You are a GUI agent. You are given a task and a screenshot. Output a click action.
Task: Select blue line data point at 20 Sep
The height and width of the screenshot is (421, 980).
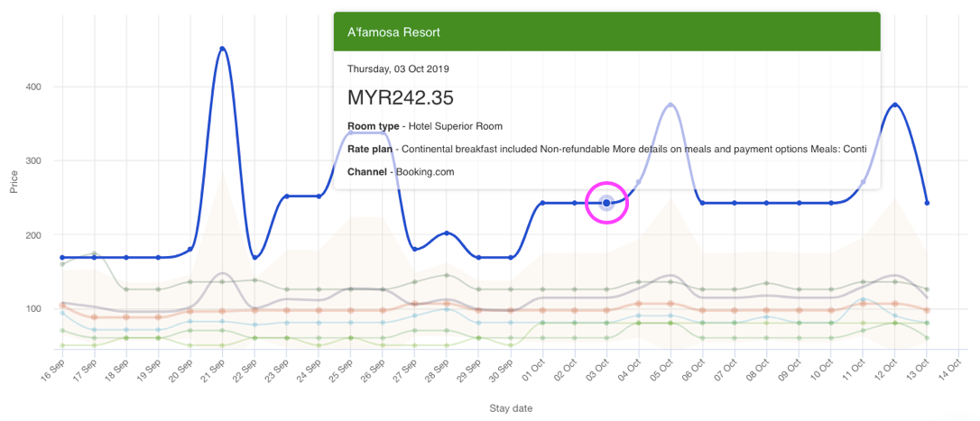click(190, 249)
